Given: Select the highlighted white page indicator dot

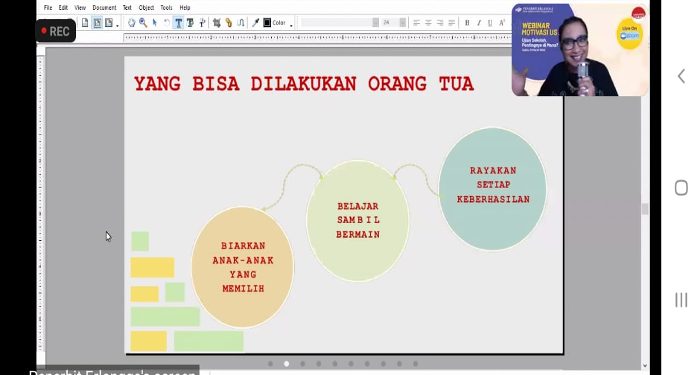Looking at the screenshot, I should point(286,364).
